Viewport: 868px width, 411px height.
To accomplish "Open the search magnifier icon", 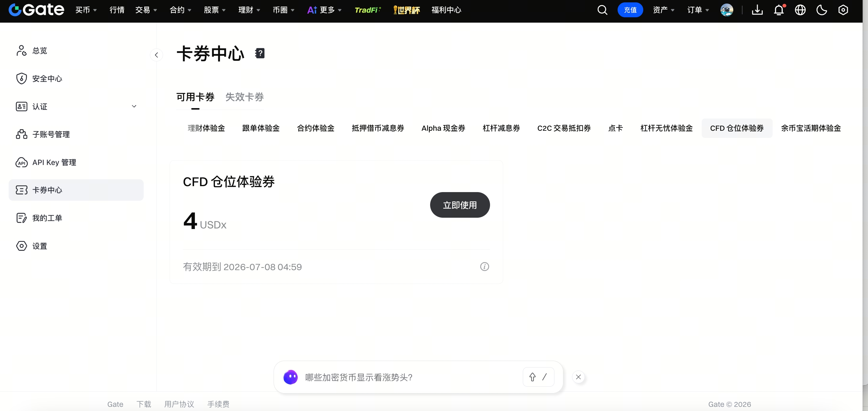I will [x=602, y=10].
